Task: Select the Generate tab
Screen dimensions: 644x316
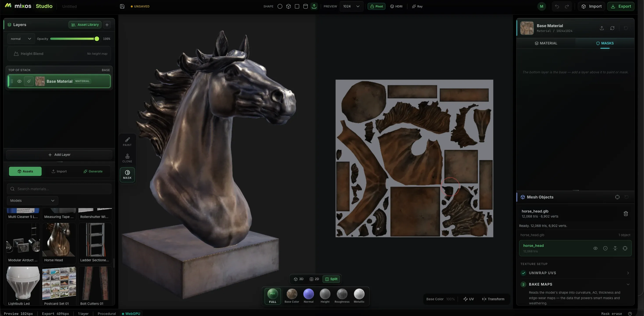Action: tap(93, 171)
